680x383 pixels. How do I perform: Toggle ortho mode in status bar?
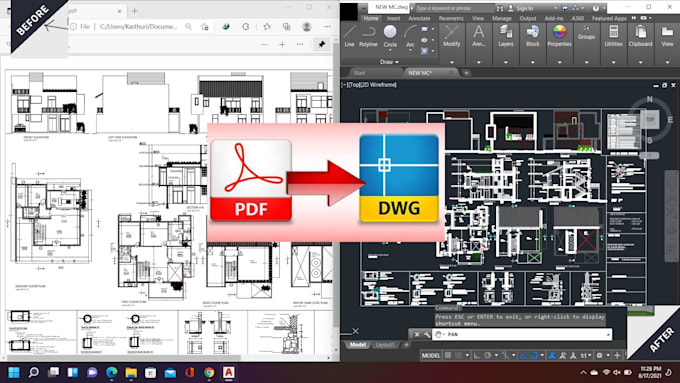point(477,355)
